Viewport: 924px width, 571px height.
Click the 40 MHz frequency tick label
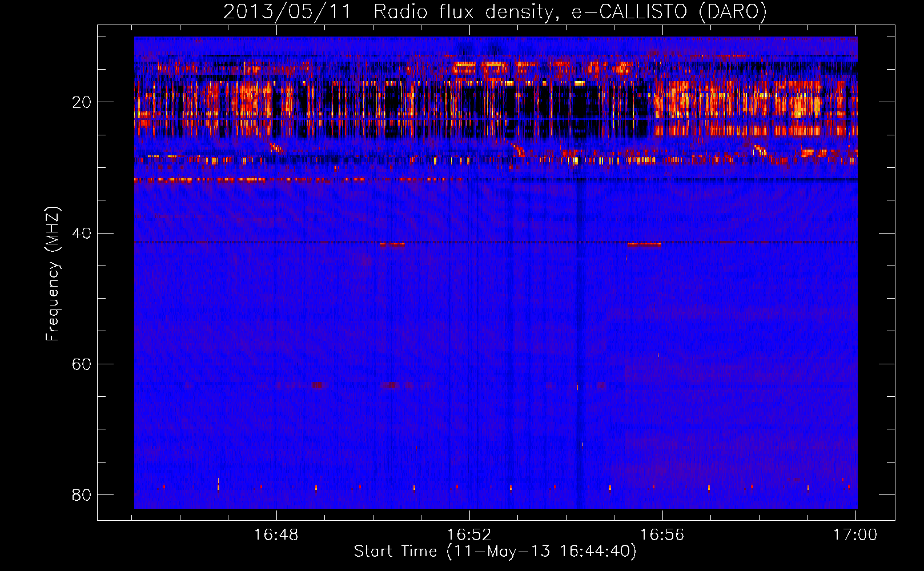tap(82, 234)
